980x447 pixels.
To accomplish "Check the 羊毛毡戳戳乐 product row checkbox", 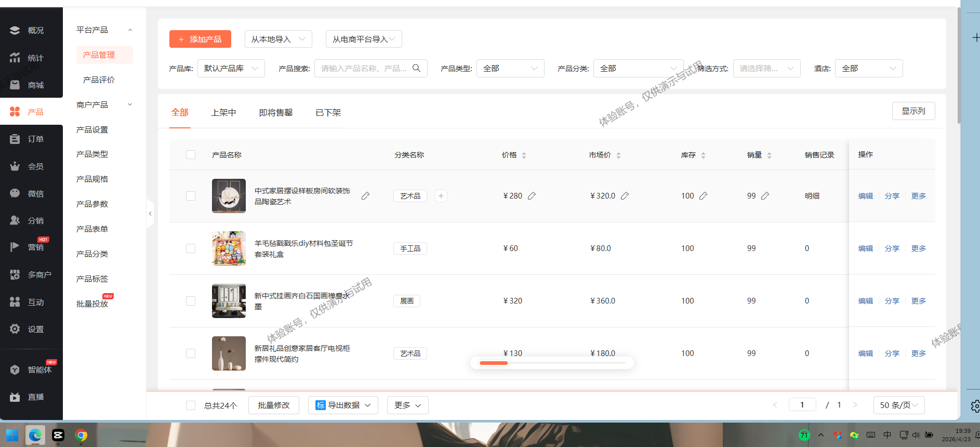I will pyautogui.click(x=191, y=248).
